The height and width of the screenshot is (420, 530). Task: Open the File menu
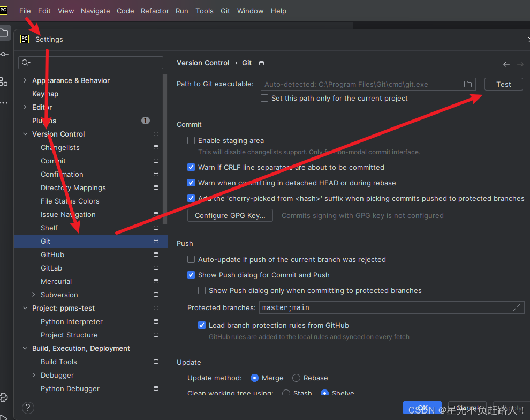coord(25,11)
